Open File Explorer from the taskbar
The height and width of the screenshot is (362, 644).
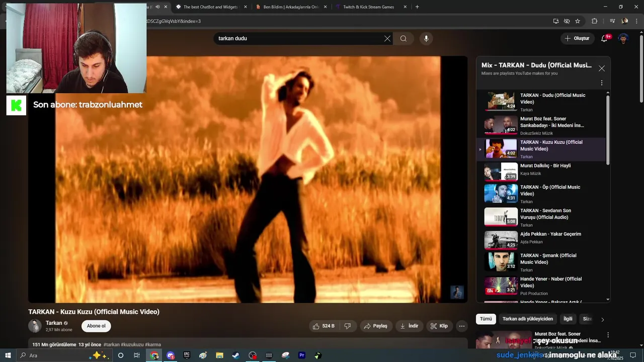coord(219,355)
